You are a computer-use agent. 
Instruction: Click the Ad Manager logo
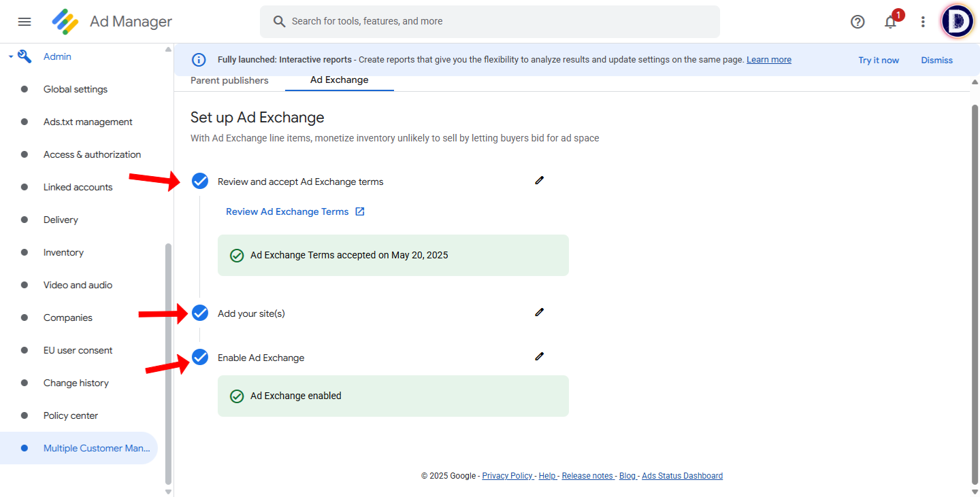(x=65, y=22)
